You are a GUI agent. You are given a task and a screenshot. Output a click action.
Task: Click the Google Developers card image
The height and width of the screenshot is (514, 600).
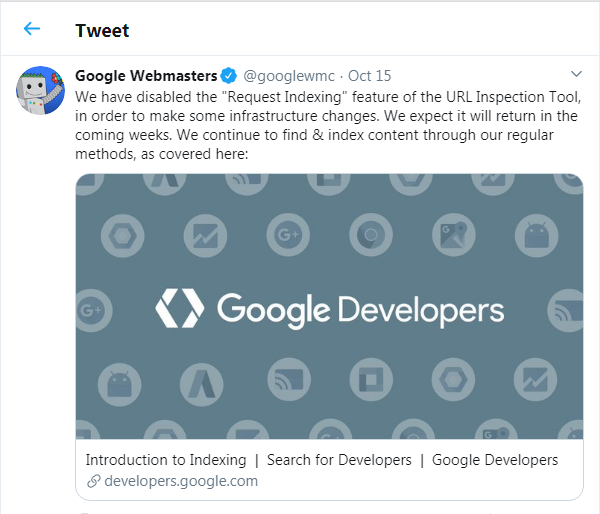pyautogui.click(x=329, y=306)
